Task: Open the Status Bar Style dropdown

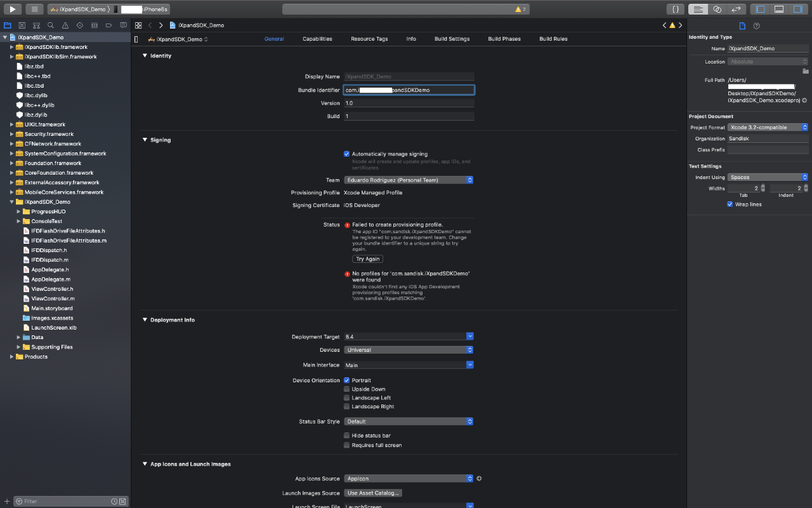Action: 409,422
